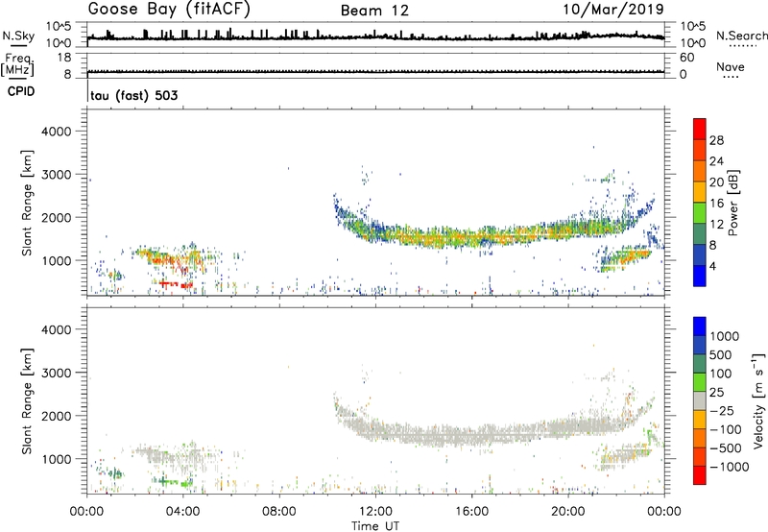Click the date '10/Mar/2019'
768x532 pixels.
click(x=613, y=9)
